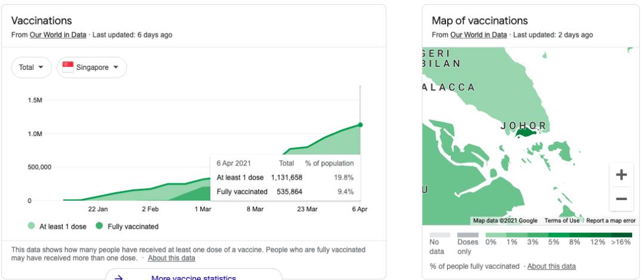This screenshot has width=644, height=280.
Task: Click the No data legend swatch
Action: point(438,235)
